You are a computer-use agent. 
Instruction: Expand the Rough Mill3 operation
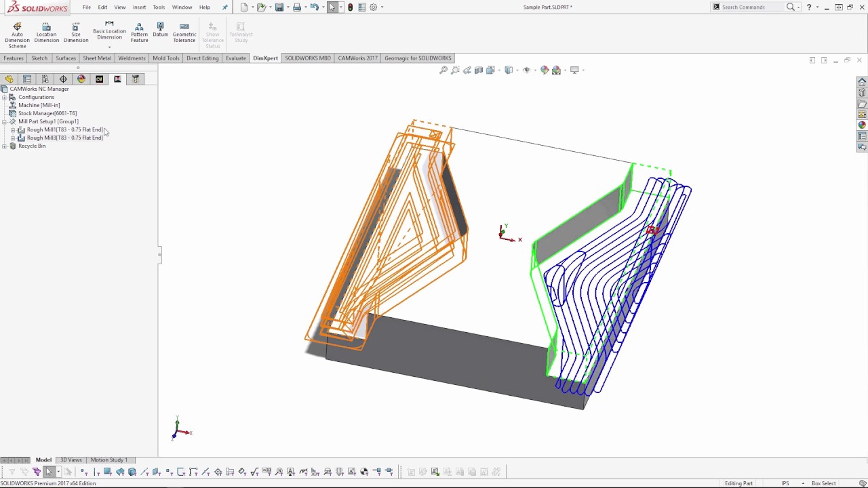(x=12, y=138)
